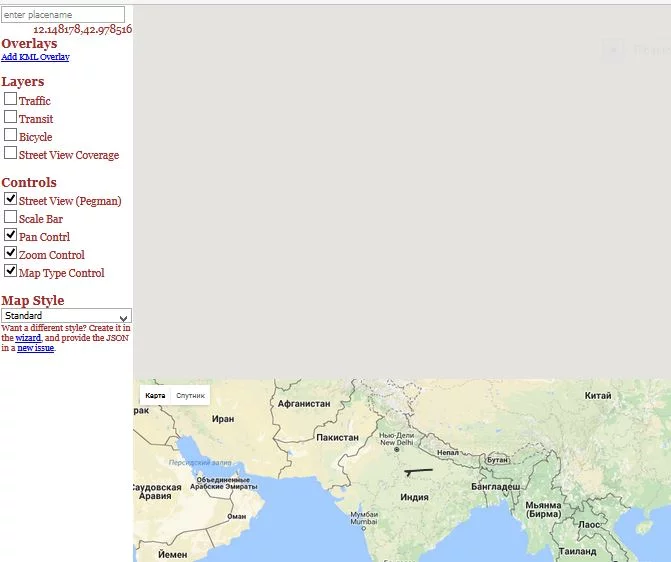Click the Непал label on map
671x562 pixels.
tap(448, 452)
